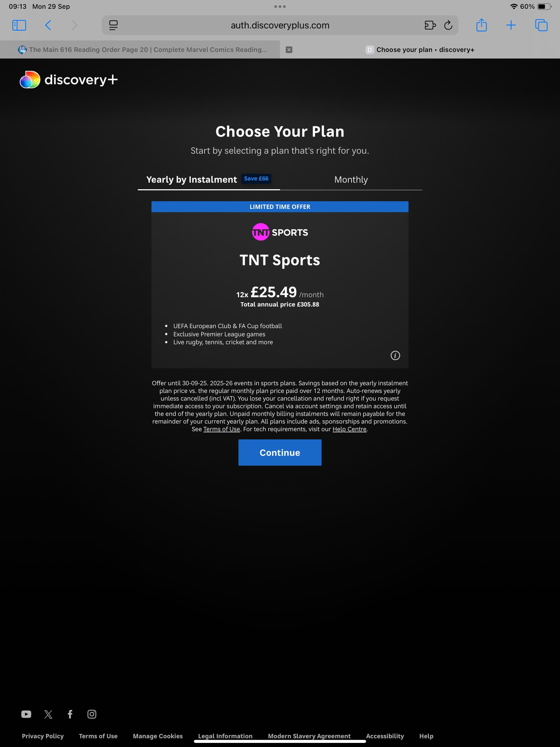
Task: Select the Yearly by Instalment tab
Action: 192,180
